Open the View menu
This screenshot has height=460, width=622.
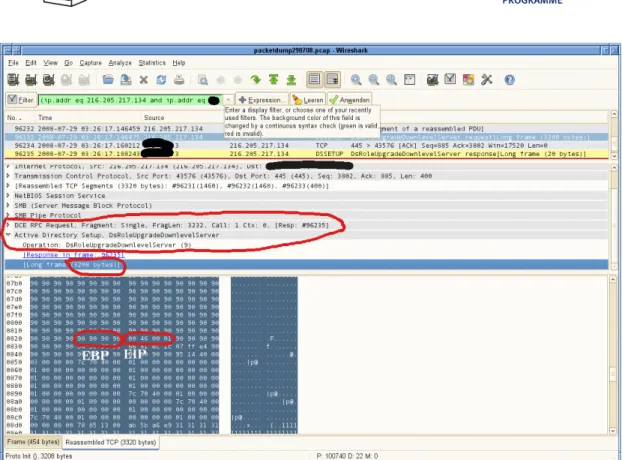50,63
